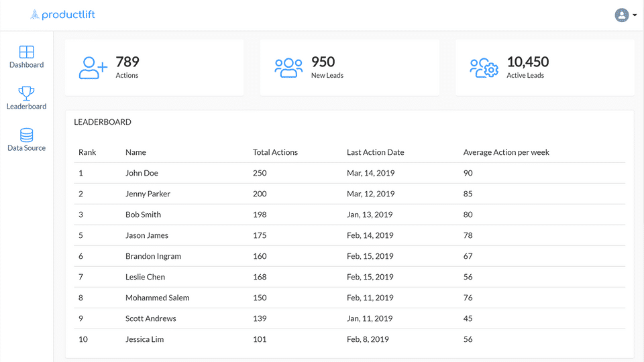Screen dimensions: 644x362
Task: Click the Actions add-user icon
Action: pyautogui.click(x=93, y=68)
